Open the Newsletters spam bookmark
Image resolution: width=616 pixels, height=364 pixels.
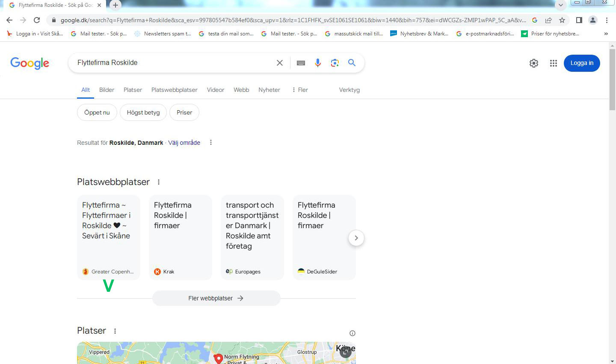coord(163,34)
